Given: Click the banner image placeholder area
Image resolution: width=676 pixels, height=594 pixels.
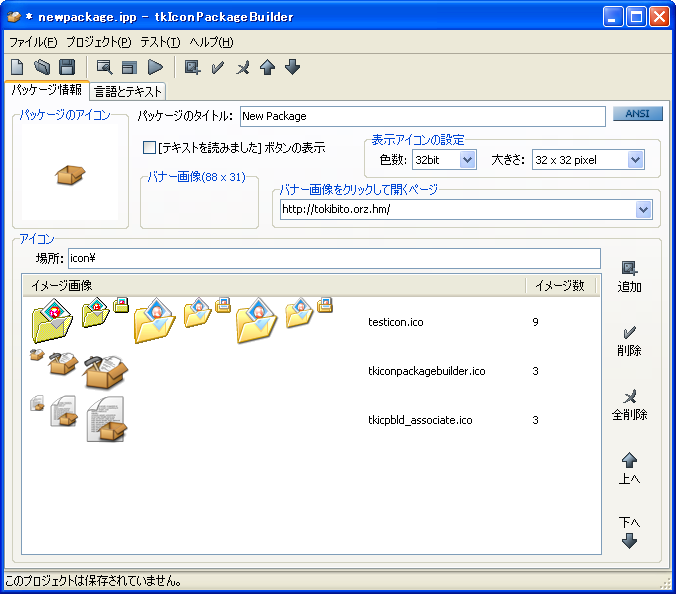Looking at the screenshot, I should pyautogui.click(x=200, y=205).
